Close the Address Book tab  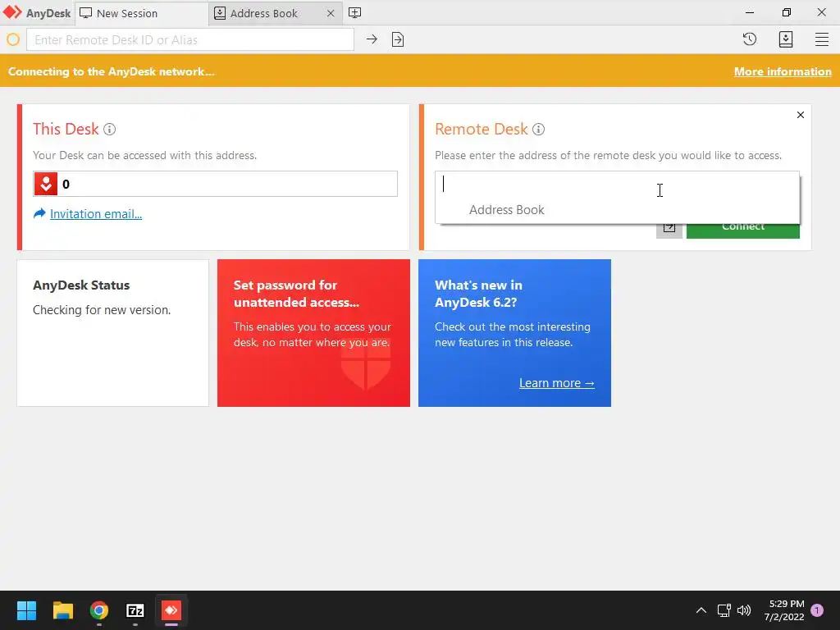[331, 13]
